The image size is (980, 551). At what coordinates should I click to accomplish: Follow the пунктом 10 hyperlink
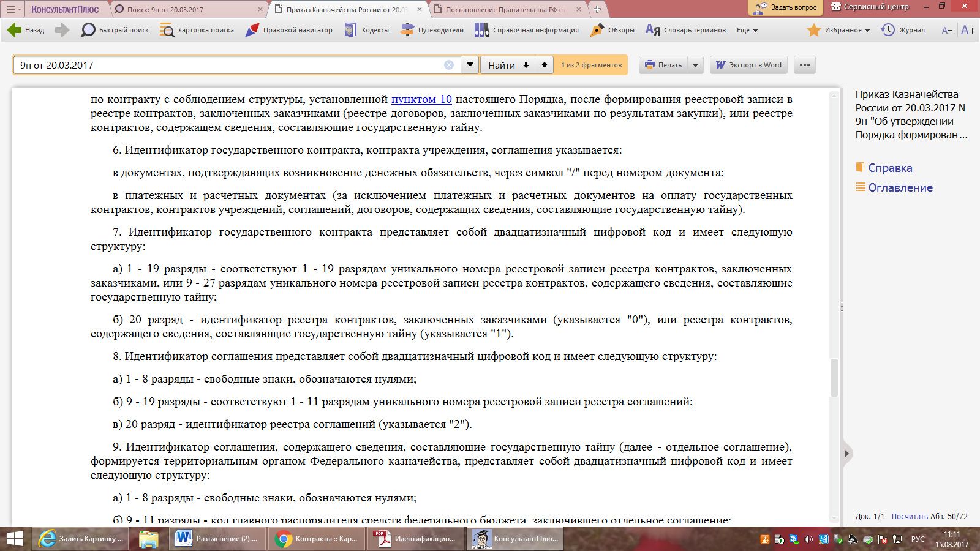click(421, 99)
